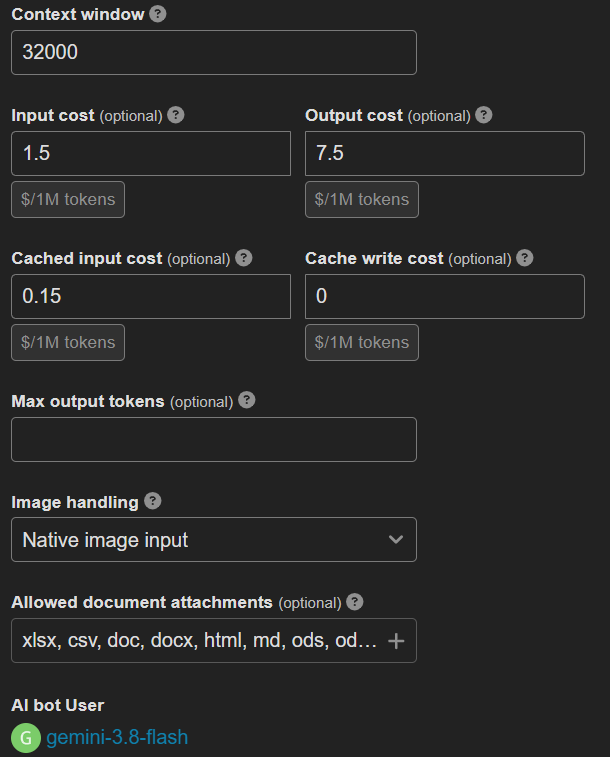The height and width of the screenshot is (757, 610).
Task: Edit the Output cost field showing 7.5
Action: [444, 154]
